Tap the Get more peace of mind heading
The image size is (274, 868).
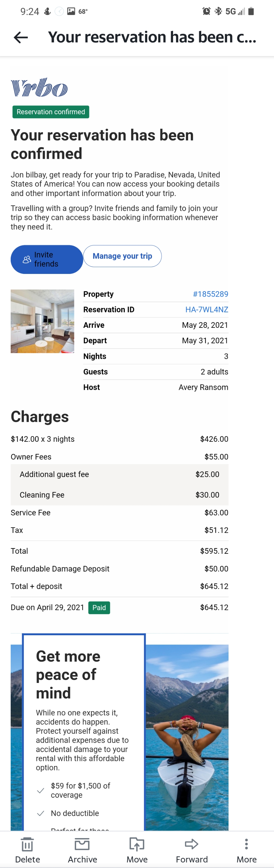68,675
